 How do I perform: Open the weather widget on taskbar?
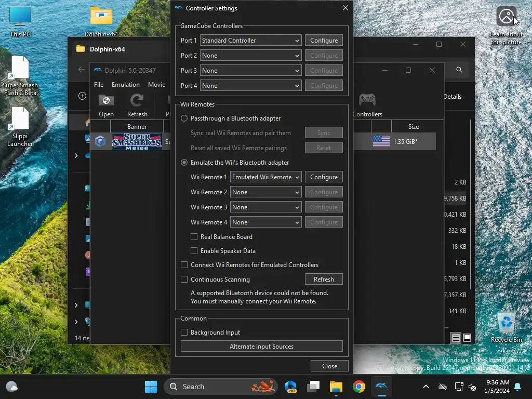click(x=12, y=387)
